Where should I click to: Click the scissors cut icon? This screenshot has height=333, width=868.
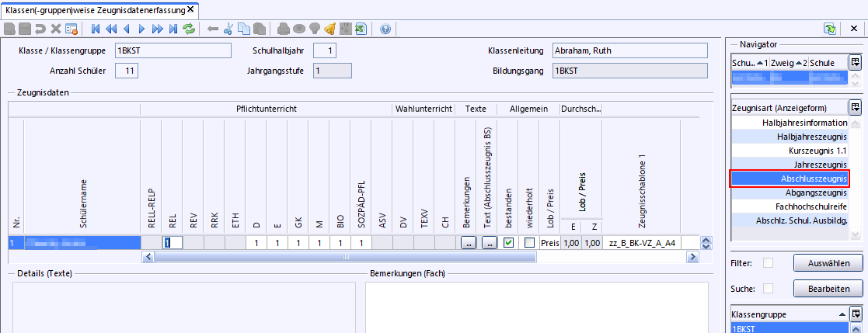[x=228, y=29]
